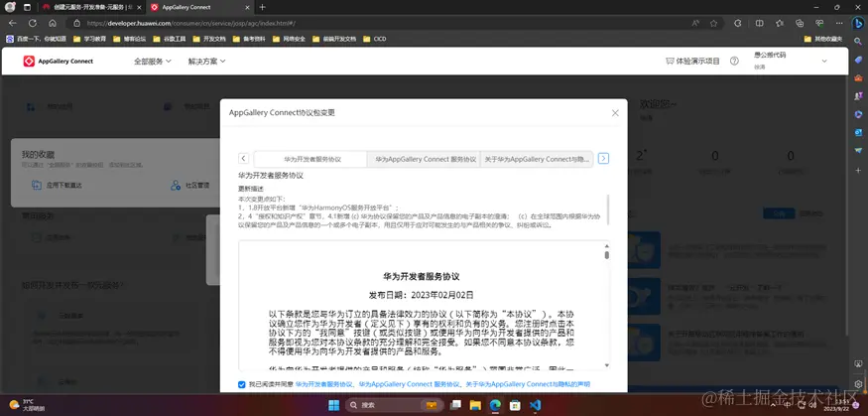The height and width of the screenshot is (416, 868).
Task: Show next agreement tabs with right arrow
Action: point(603,159)
